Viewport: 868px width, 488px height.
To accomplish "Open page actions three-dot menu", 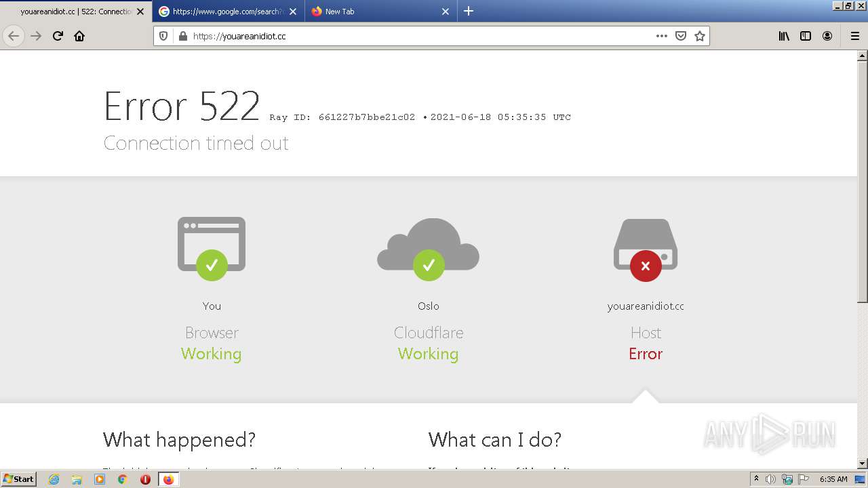I will tap(662, 36).
